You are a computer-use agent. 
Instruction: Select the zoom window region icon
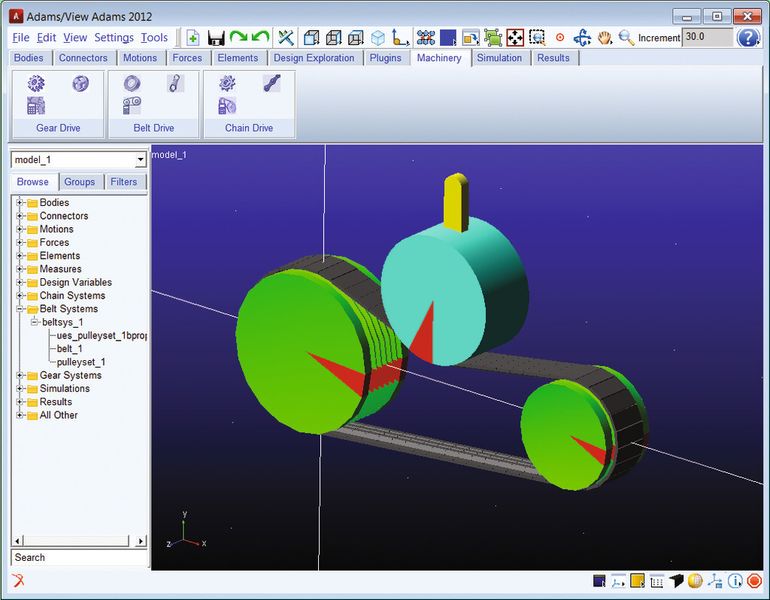pos(537,38)
